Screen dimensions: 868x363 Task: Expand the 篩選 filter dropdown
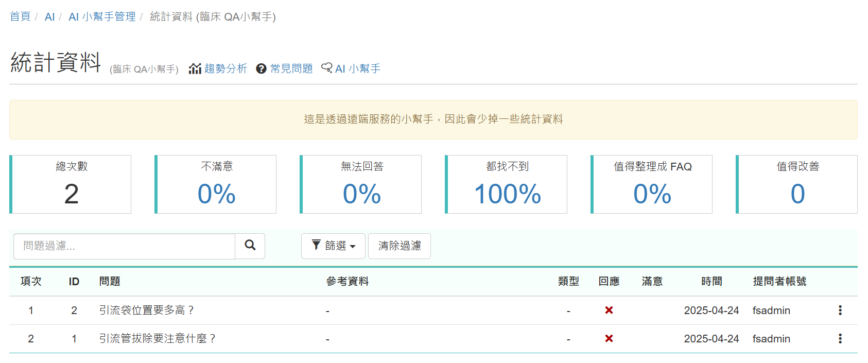[x=333, y=246]
